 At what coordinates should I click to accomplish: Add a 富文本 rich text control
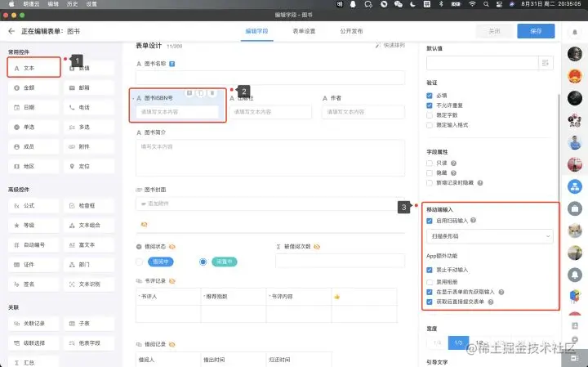point(89,245)
